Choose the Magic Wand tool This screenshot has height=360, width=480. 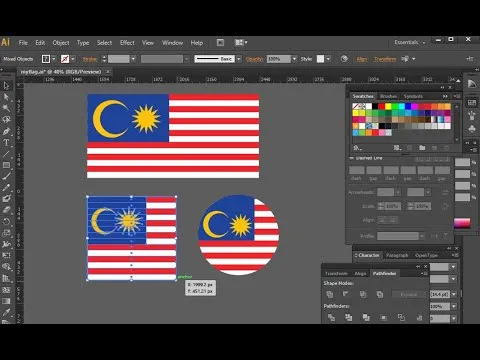[6, 108]
